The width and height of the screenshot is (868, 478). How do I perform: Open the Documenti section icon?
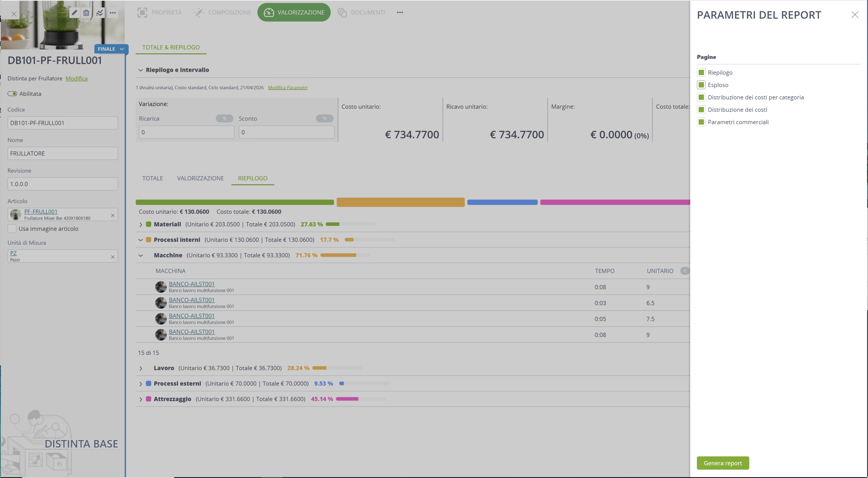pyautogui.click(x=342, y=12)
